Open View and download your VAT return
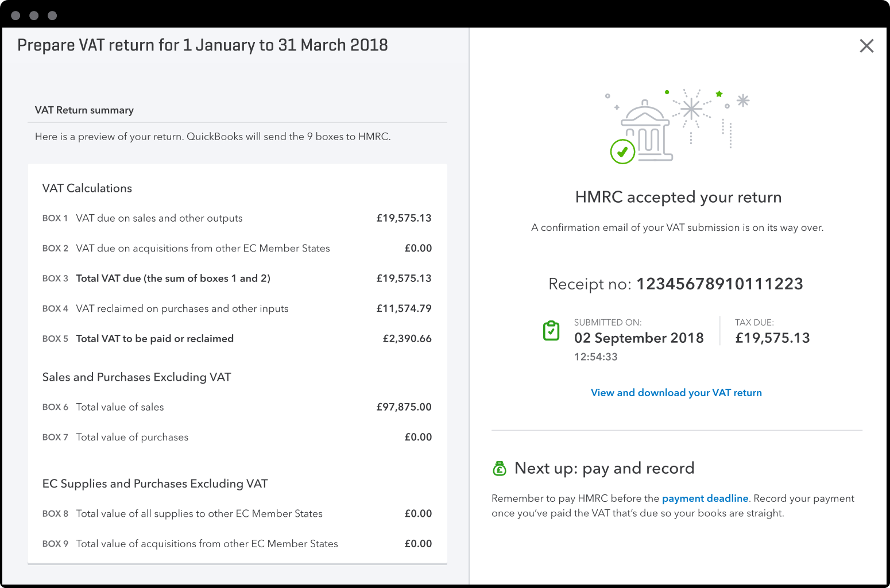Image resolution: width=890 pixels, height=588 pixels. point(676,392)
